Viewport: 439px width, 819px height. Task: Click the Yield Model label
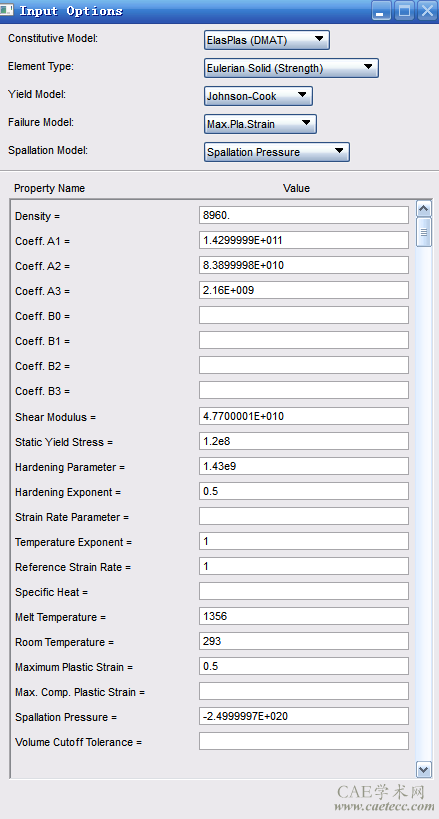(37, 95)
